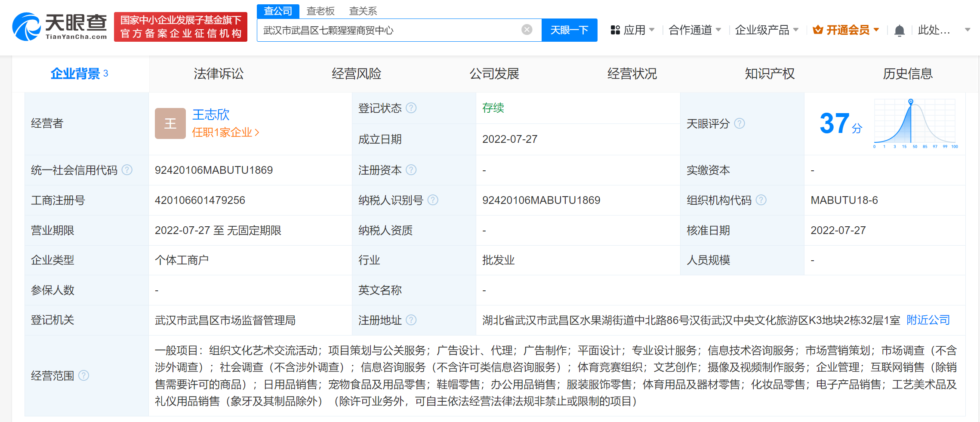Viewport: 980px width, 422px height.
Task: Switch to the 查老板 tab
Action: [321, 10]
